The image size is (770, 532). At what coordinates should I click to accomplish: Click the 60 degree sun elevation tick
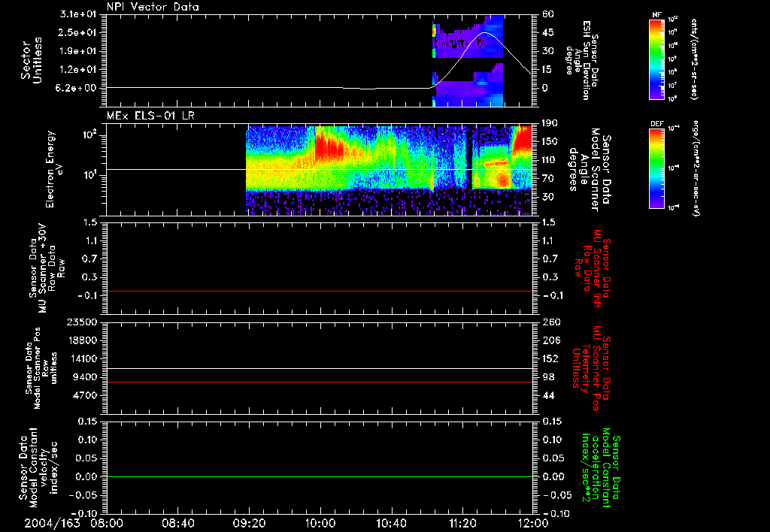point(548,14)
